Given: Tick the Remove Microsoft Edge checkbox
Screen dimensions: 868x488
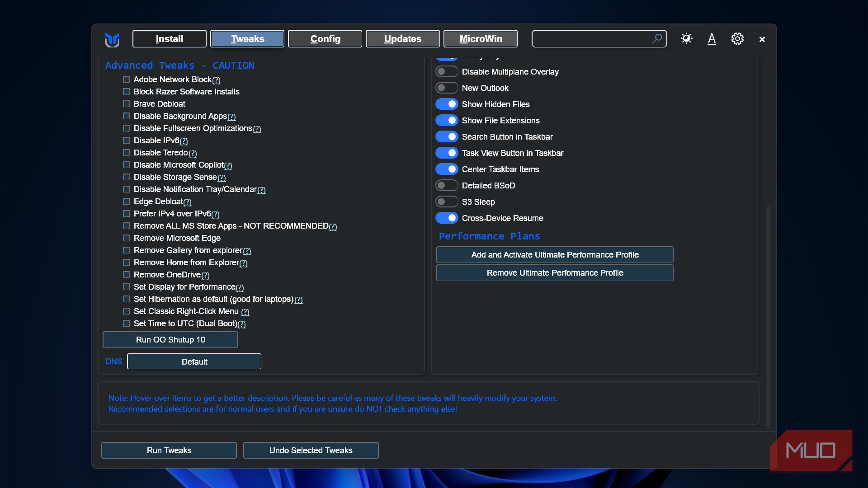Looking at the screenshot, I should tap(127, 238).
